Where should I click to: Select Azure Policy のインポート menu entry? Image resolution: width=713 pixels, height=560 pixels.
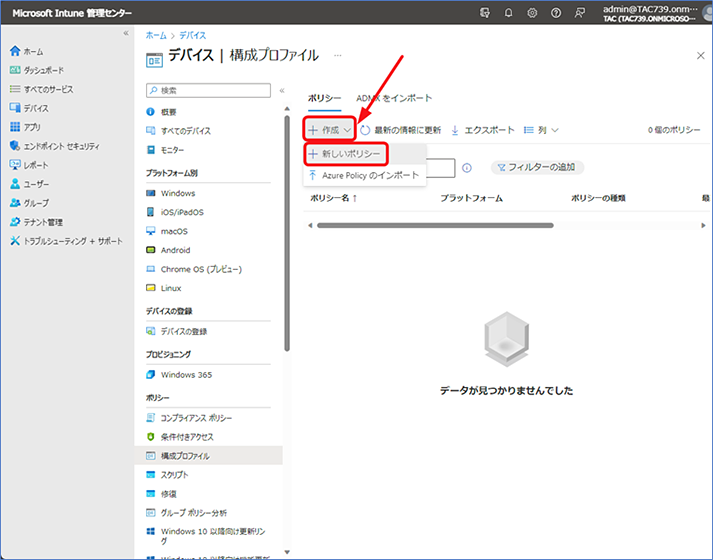tap(364, 175)
